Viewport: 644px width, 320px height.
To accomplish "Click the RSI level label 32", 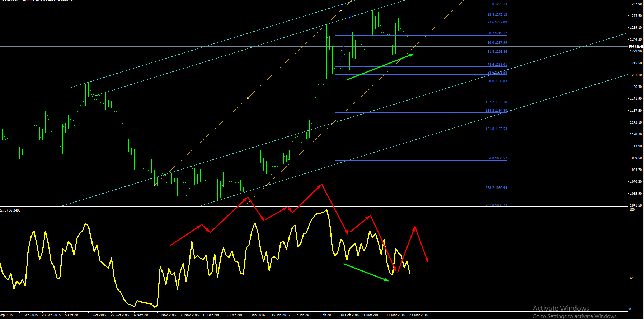I will click(631, 278).
